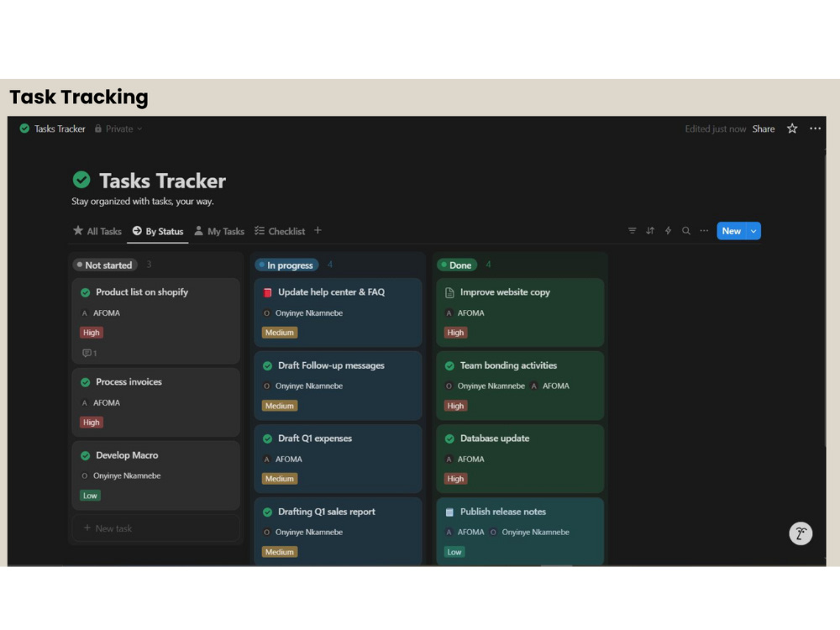840x630 pixels.
Task: Click the Done status label
Action: tap(457, 265)
